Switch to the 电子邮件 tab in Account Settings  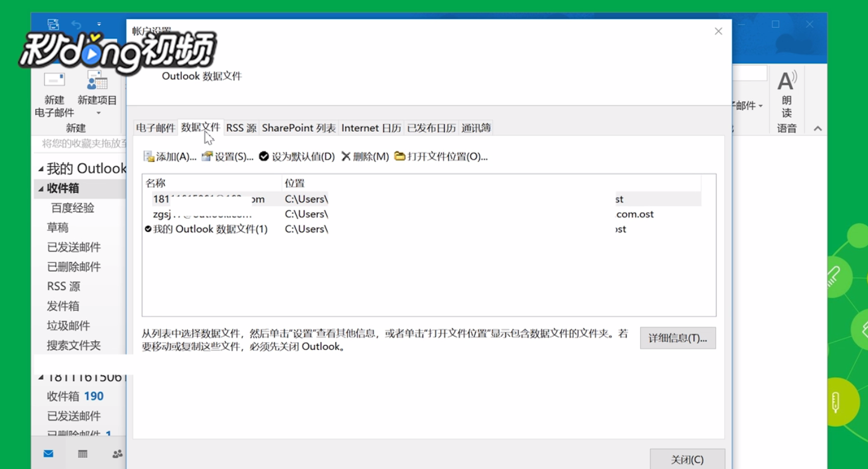(x=156, y=128)
